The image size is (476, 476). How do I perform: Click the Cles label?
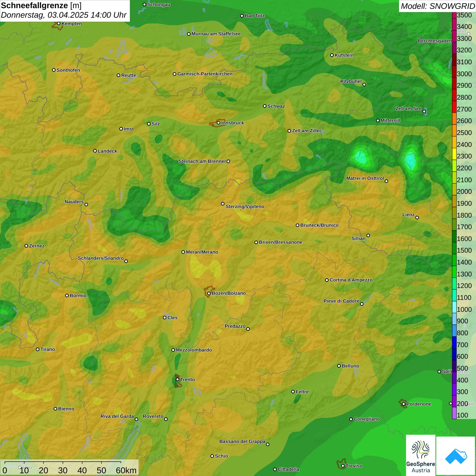click(x=172, y=318)
